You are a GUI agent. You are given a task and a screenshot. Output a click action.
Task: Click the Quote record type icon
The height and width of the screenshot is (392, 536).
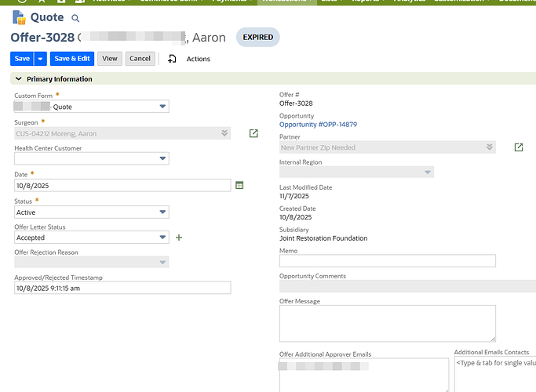[19, 17]
